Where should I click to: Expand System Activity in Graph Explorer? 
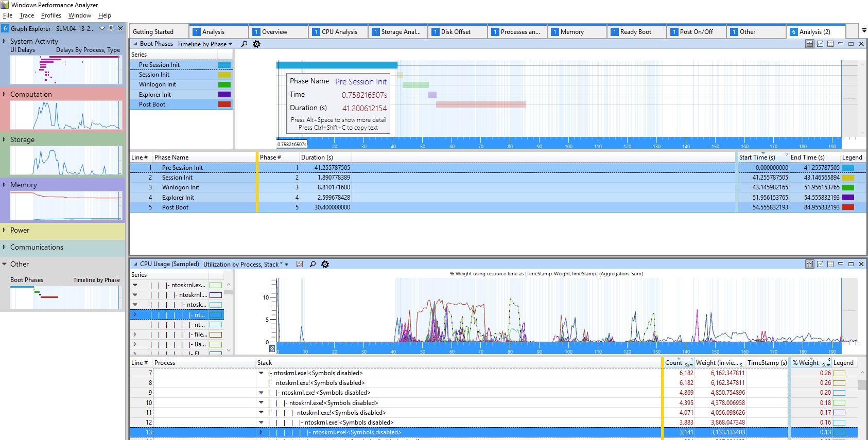pyautogui.click(x=4, y=41)
